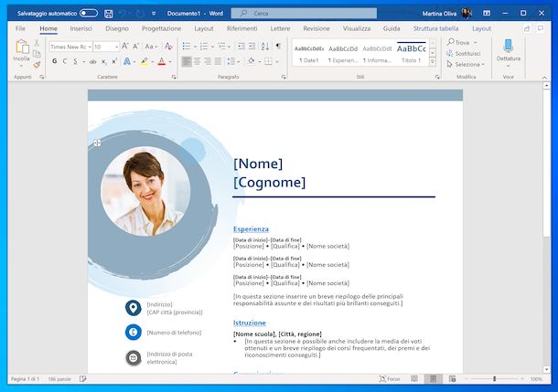The height and width of the screenshot is (392, 558).
Task: Apply Titolo 1 style
Action: 412,53
